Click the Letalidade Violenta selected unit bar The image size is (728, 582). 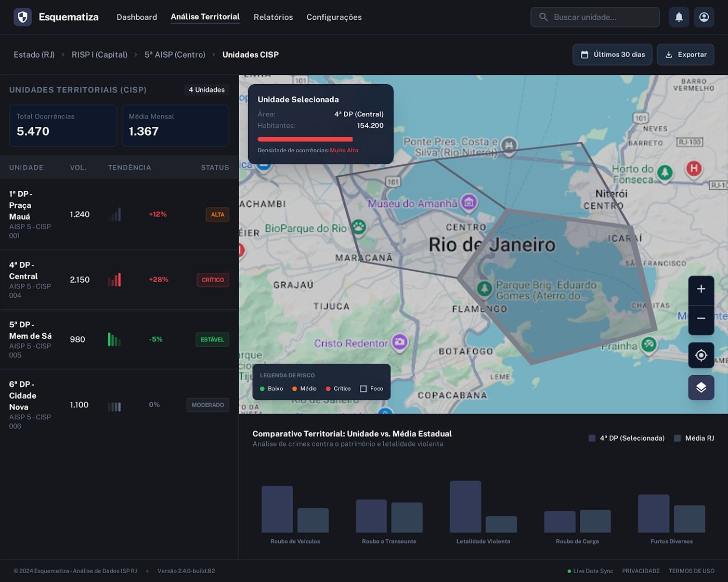pyautogui.click(x=465, y=507)
